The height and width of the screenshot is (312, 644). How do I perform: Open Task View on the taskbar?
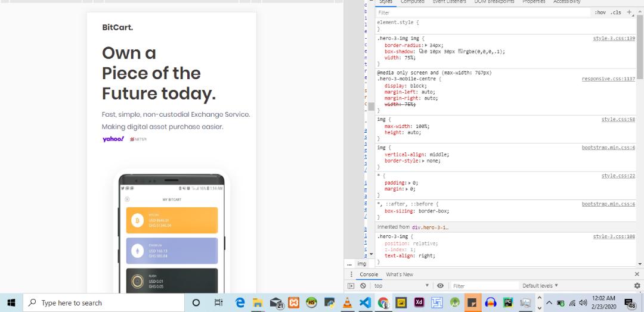[218, 303]
